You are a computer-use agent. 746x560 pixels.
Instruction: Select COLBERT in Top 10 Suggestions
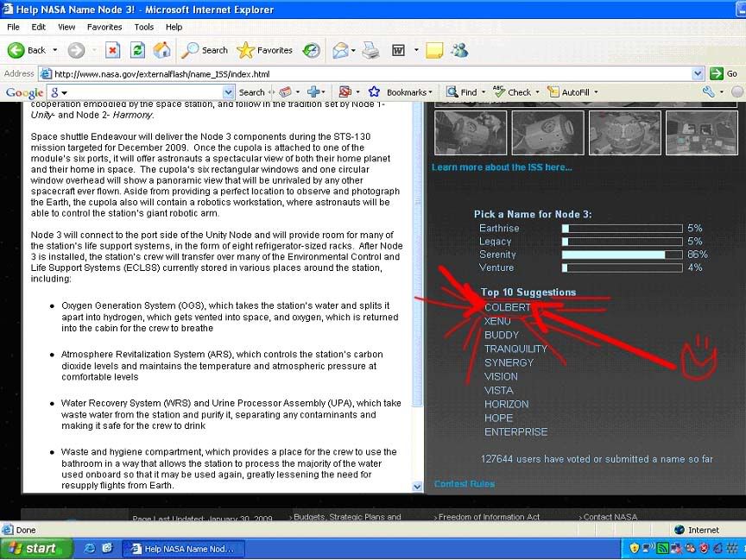(x=507, y=307)
